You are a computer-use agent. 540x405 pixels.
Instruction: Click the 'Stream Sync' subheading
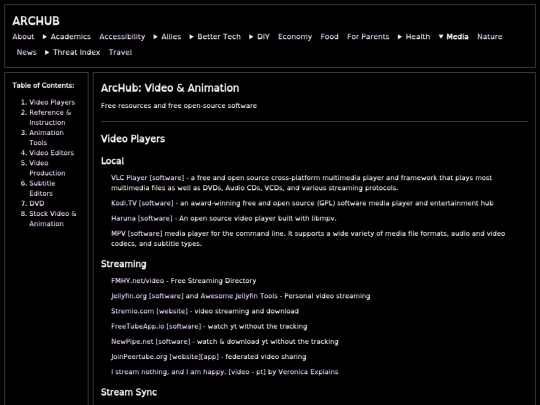129,392
